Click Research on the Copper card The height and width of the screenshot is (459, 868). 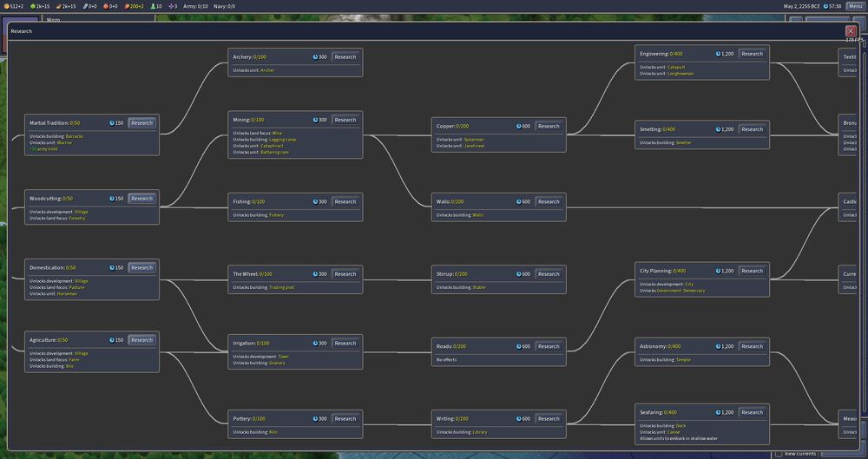[x=549, y=126]
